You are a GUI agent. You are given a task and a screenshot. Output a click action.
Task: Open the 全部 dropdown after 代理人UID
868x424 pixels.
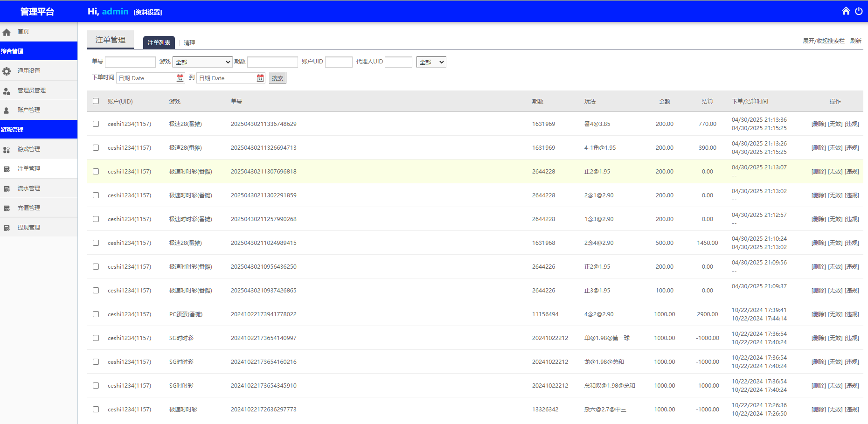[x=431, y=62]
